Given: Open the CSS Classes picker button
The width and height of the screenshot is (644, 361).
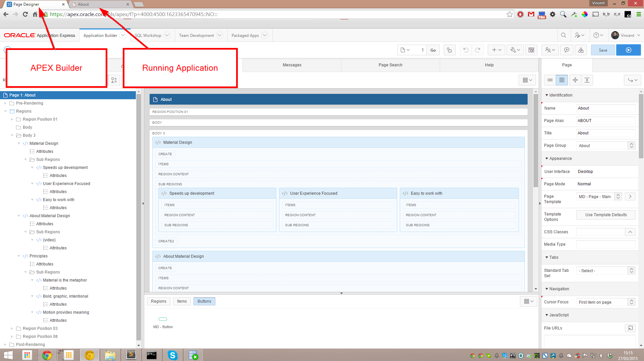Looking at the screenshot, I should coord(630,232).
